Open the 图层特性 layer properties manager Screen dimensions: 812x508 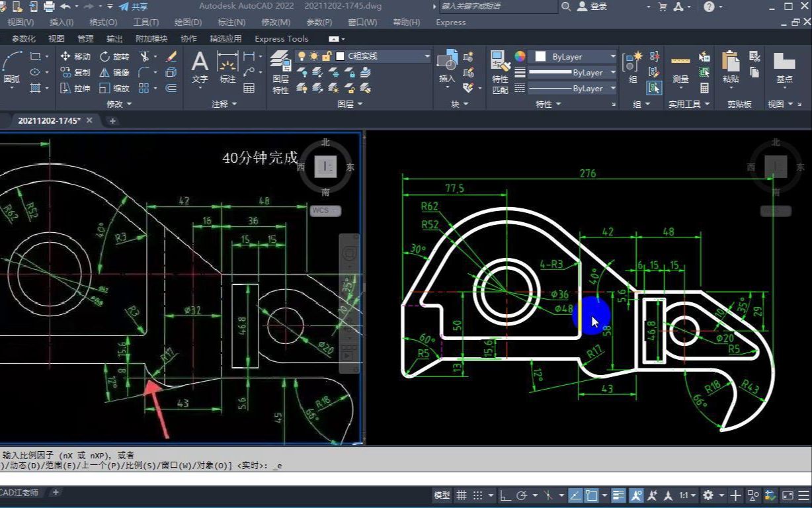click(281, 72)
